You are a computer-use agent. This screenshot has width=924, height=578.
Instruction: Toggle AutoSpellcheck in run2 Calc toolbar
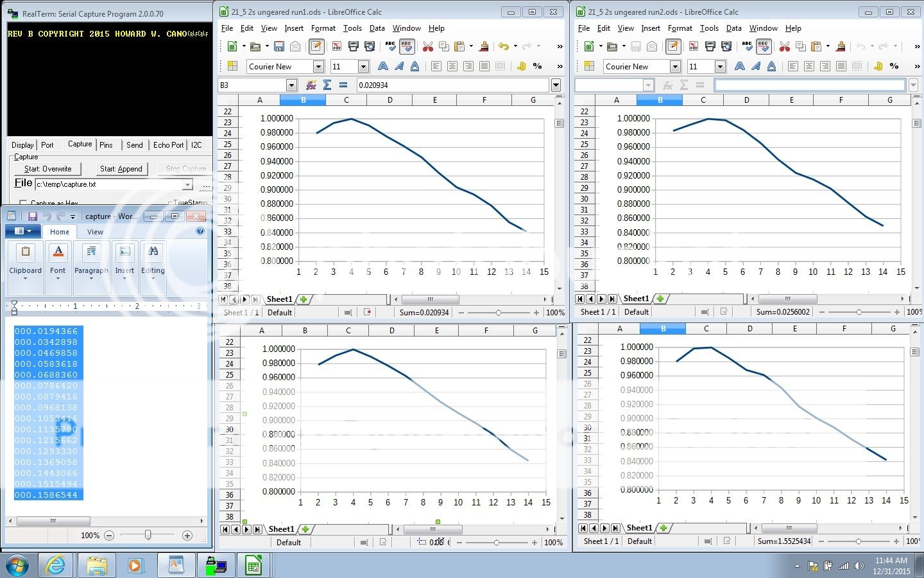[763, 46]
